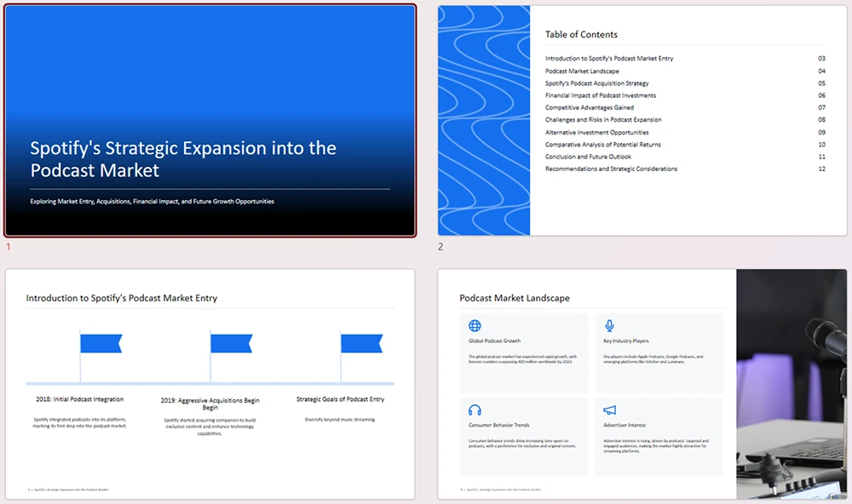Click 'Comparative Analysis of Potential Returns' entry

[603, 145]
